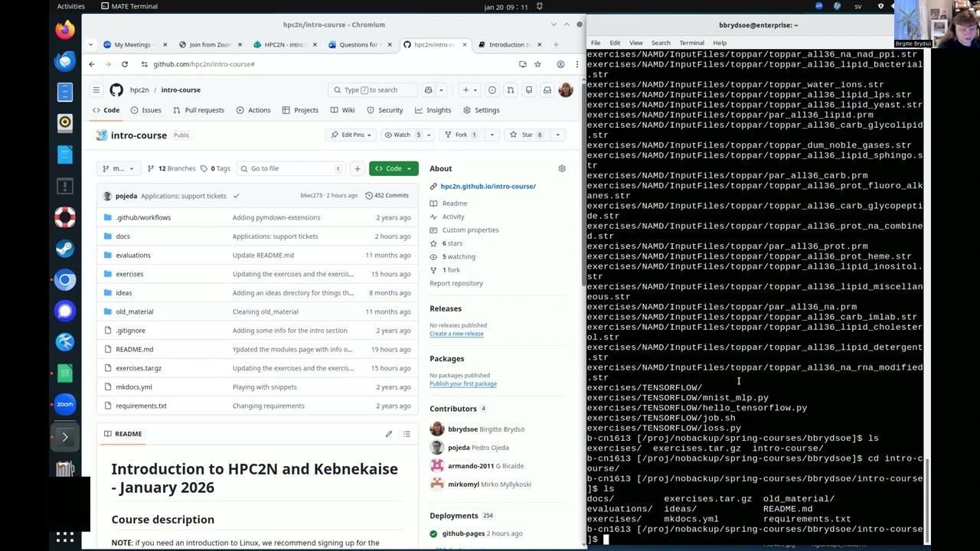This screenshot has height=551, width=980.
Task: Open the Wiki tab
Action: pos(342,110)
